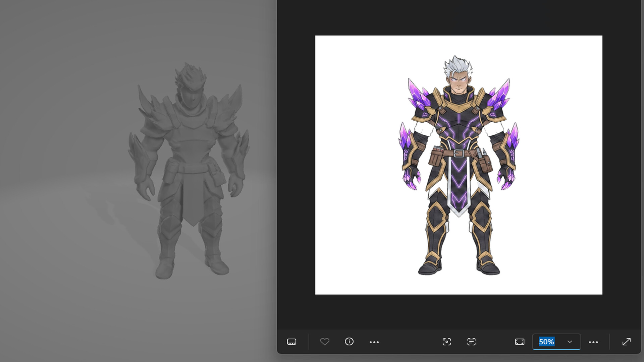Scan the image for text
The width and height of the screenshot is (644, 362).
471,342
